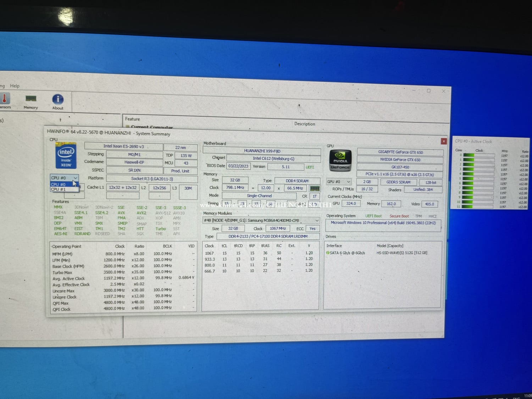The height and width of the screenshot is (399, 532).
Task: Expand the CPU #0 selector dropdown
Action: (75, 178)
